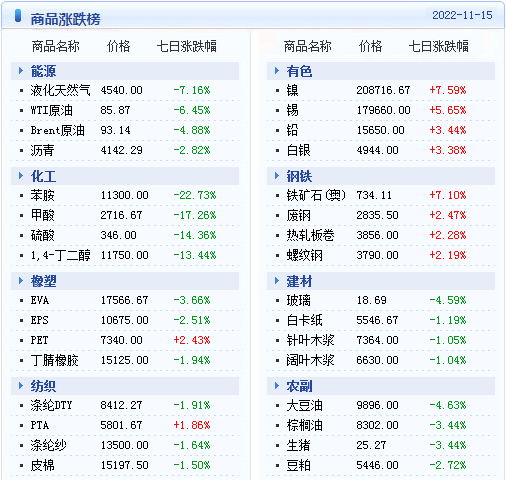Screen dimensions: 506x480
Task: Click price 734.11 of 铁矿石
Action: pos(374,195)
